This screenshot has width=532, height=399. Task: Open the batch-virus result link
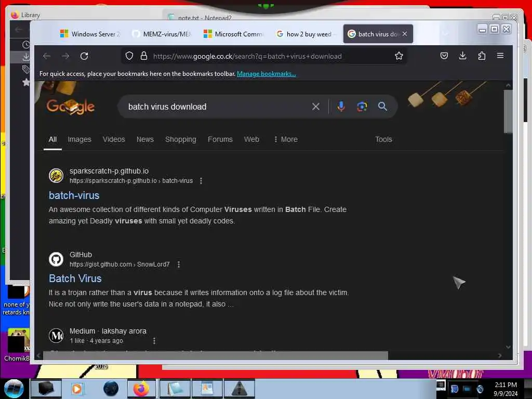coord(74,195)
